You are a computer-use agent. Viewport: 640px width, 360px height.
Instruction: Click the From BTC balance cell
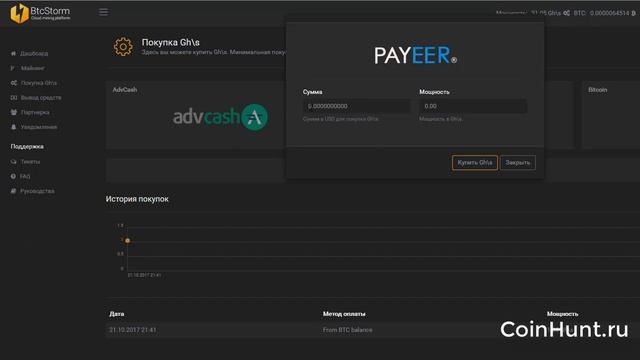click(x=347, y=330)
